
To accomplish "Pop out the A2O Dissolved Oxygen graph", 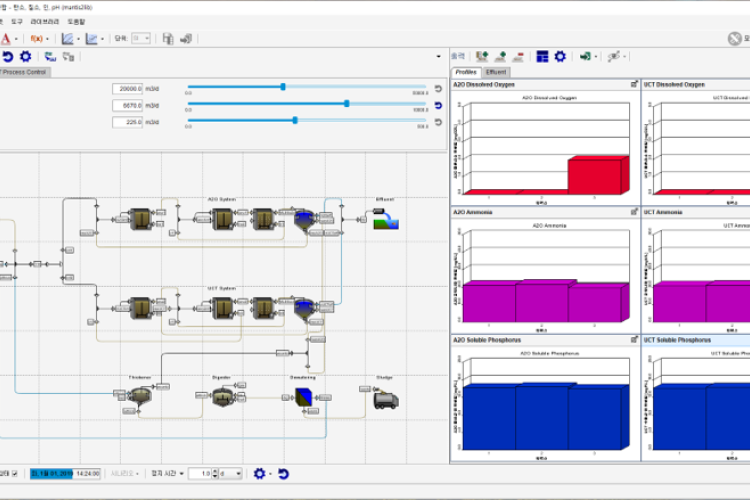I will coord(634,84).
